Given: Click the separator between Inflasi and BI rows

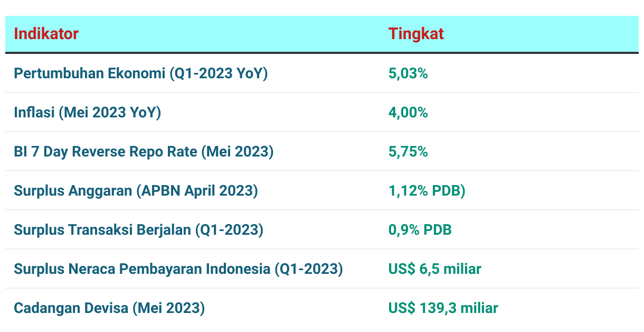Looking at the screenshot, I should pos(322,132).
